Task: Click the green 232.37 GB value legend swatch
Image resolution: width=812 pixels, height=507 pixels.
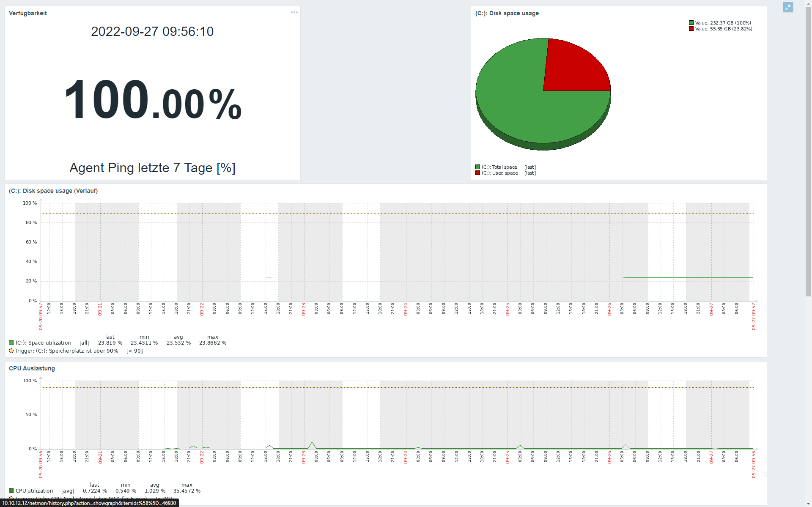Action: tap(691, 23)
